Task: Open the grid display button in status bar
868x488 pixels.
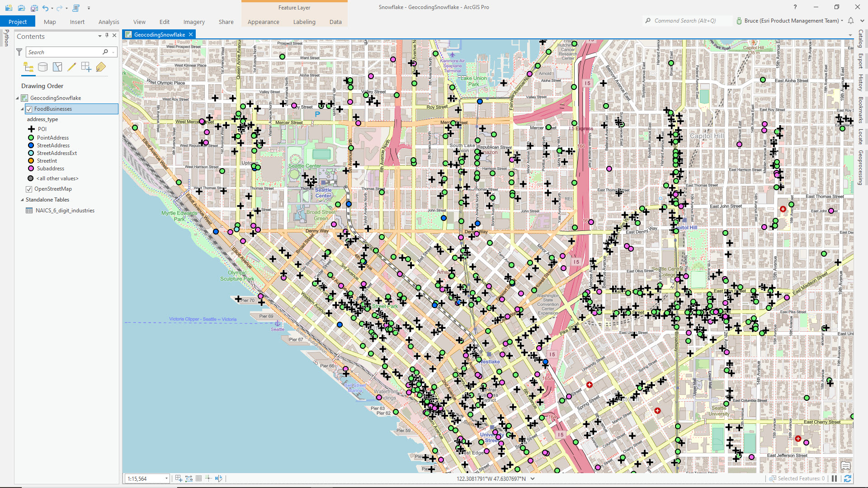Action: click(198, 479)
